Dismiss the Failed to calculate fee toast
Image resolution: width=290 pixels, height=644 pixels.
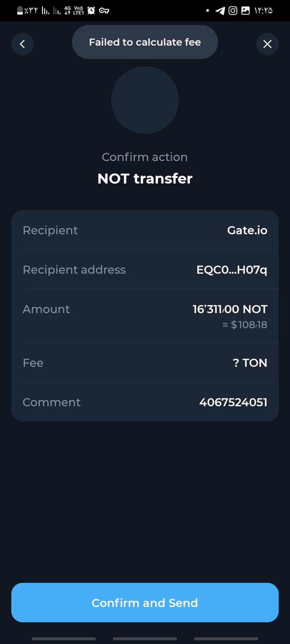pos(145,42)
